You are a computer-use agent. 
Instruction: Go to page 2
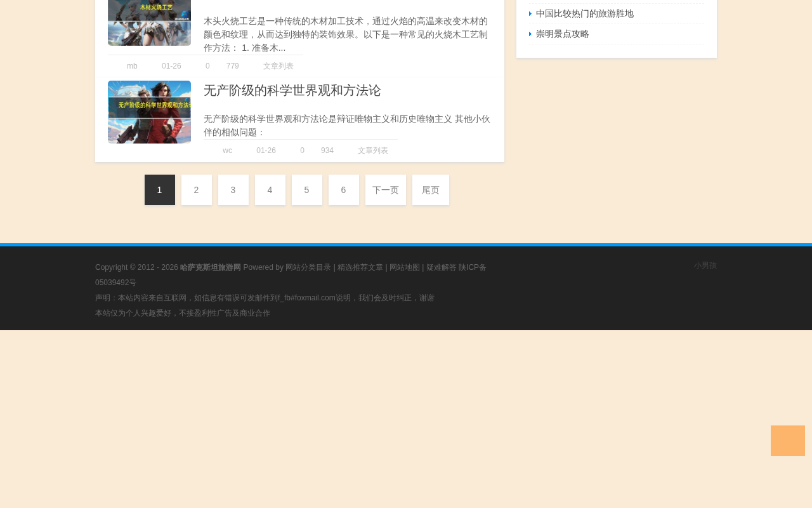coord(197,190)
